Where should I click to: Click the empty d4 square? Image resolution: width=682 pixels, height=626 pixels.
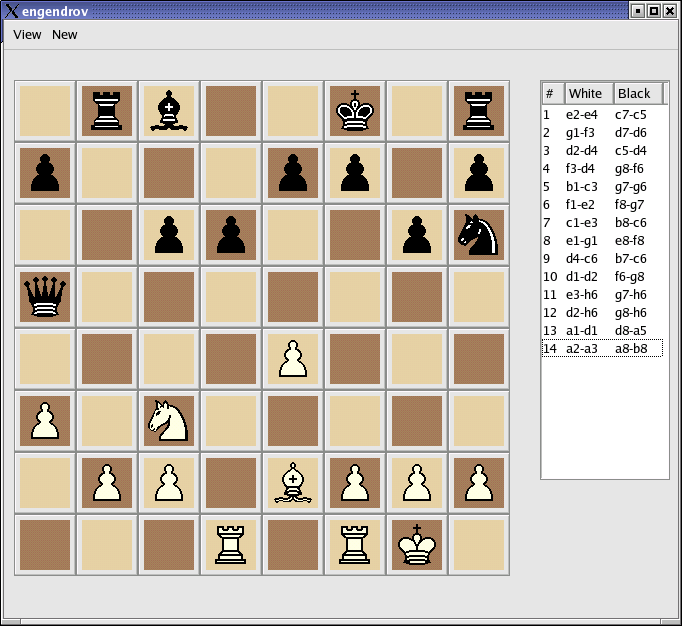point(231,359)
